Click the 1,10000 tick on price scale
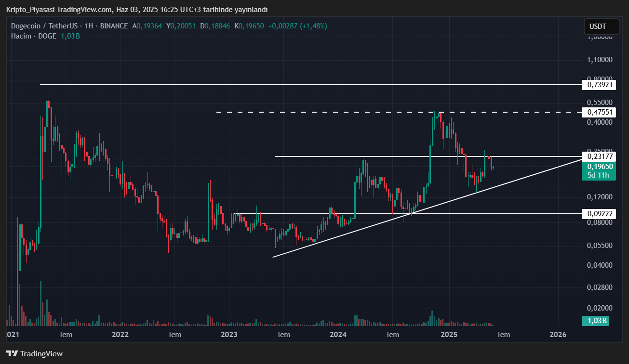This screenshot has width=629, height=364. [600, 60]
